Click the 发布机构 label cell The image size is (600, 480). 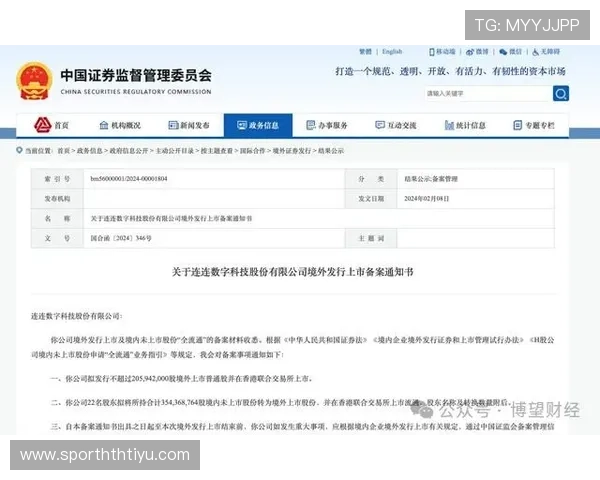[x=57, y=199]
